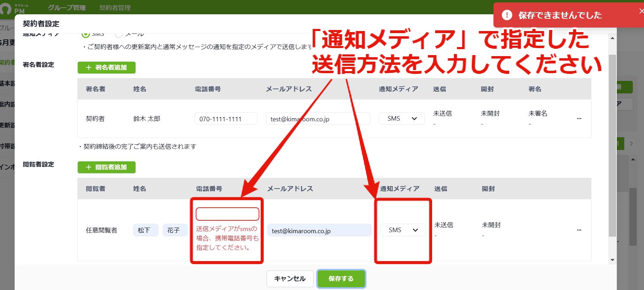Edit 任意閲覧者 email test@kimaroom.co.jp
Image resolution: width=644 pixels, height=290 pixels.
click(319, 230)
